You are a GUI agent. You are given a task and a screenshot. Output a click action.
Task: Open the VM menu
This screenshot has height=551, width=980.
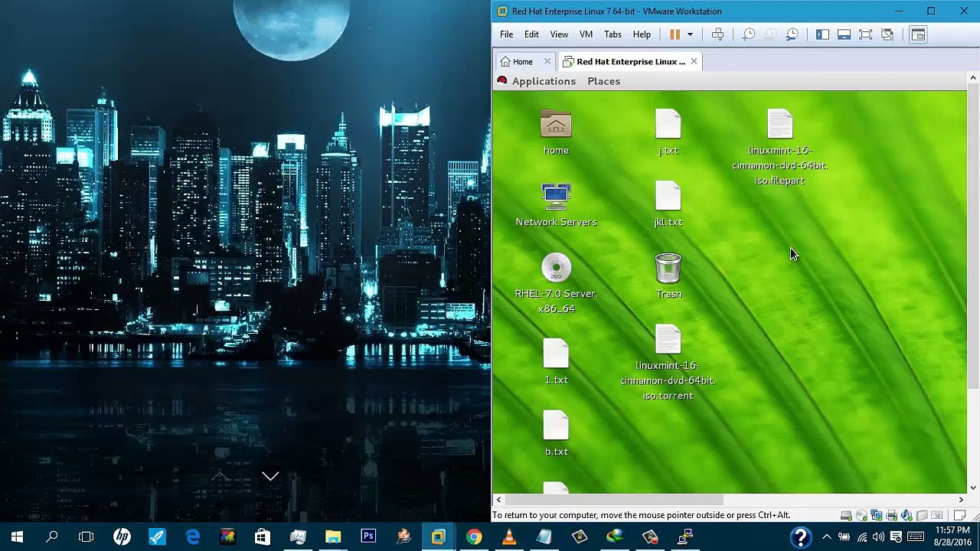pos(586,34)
